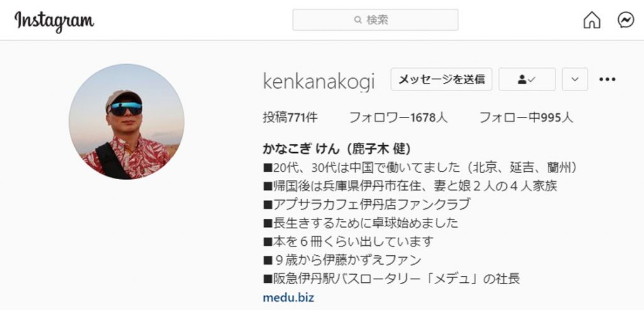The height and width of the screenshot is (310, 644).
Task: Open the profile picture thumbnail
Action: point(126,121)
